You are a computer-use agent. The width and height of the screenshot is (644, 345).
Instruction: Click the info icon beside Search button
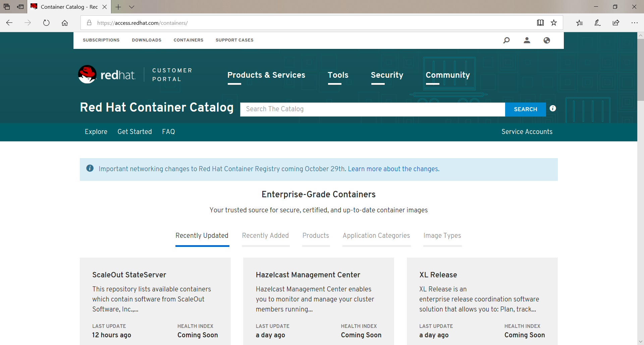pos(553,109)
